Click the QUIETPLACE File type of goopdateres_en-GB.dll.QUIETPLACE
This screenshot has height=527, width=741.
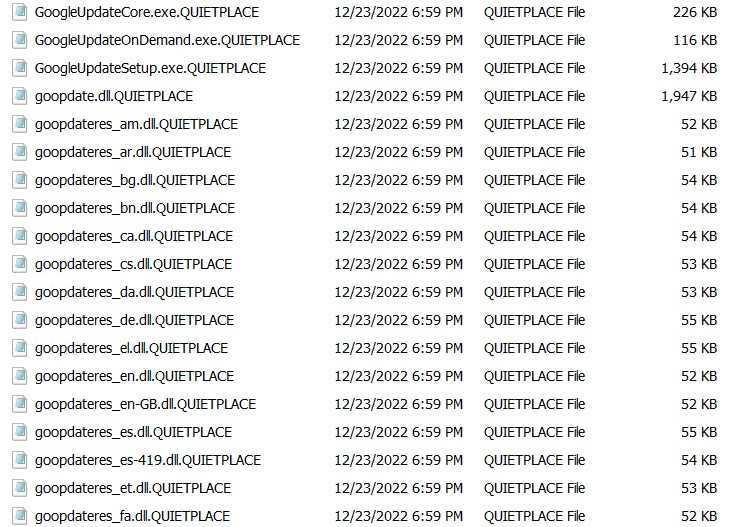tap(534, 404)
